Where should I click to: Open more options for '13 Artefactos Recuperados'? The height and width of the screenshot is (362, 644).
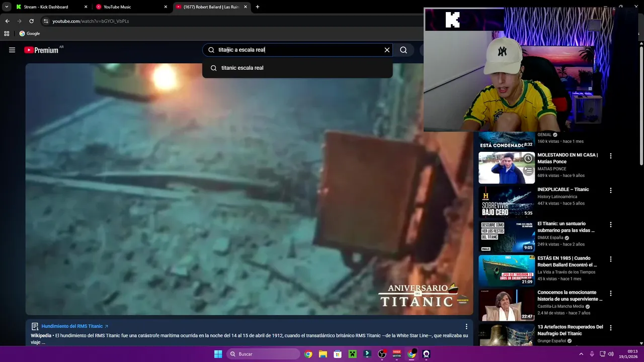611,328
